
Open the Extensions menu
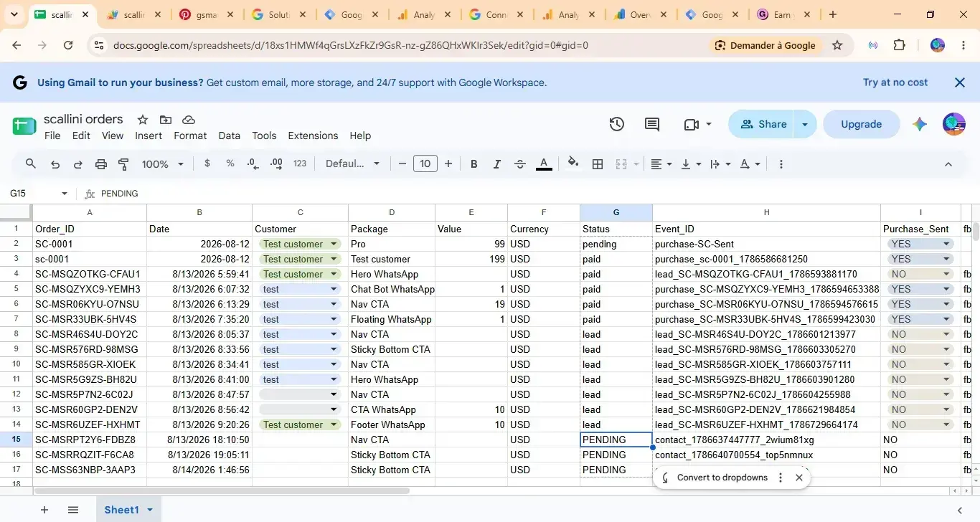[x=313, y=136]
